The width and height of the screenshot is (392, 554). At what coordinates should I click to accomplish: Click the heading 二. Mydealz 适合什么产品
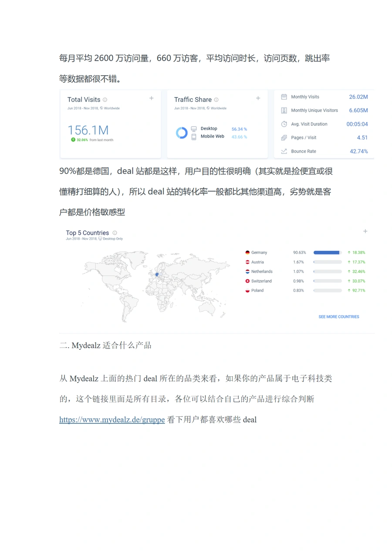click(105, 346)
